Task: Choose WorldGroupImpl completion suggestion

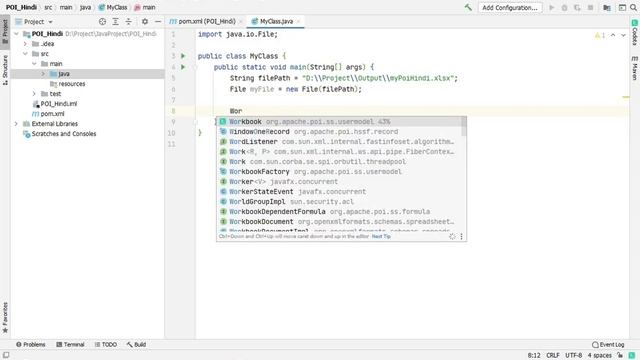Action: point(339,202)
